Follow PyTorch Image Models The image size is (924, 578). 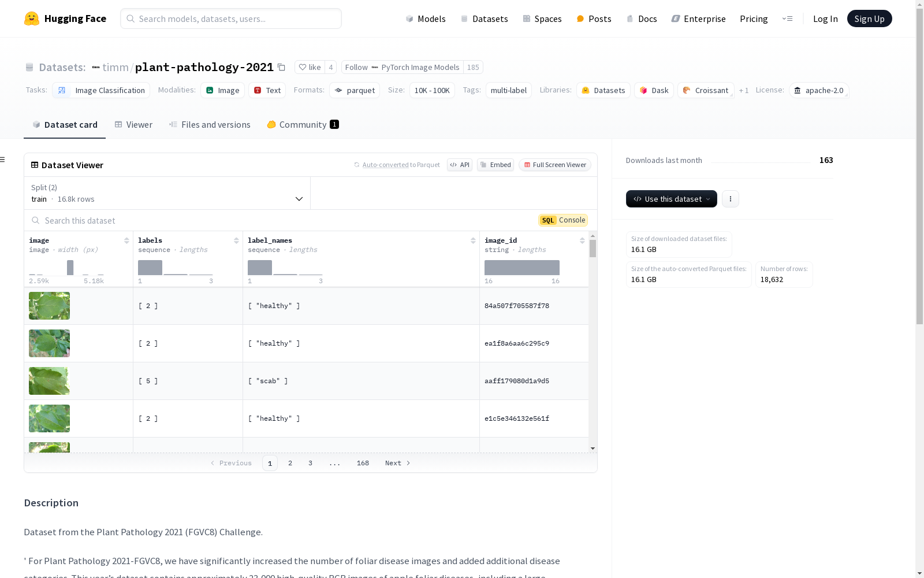(402, 67)
